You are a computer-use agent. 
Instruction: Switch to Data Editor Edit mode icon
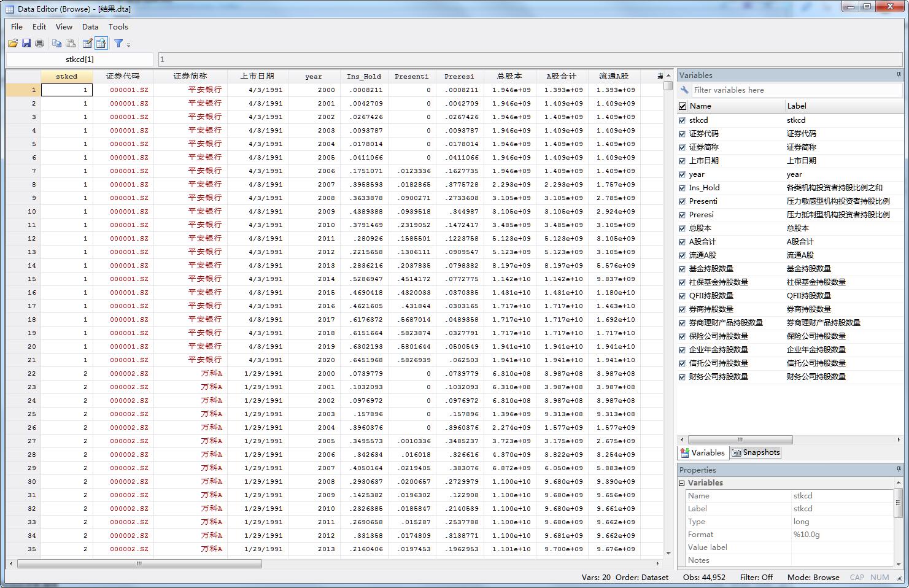(87, 43)
